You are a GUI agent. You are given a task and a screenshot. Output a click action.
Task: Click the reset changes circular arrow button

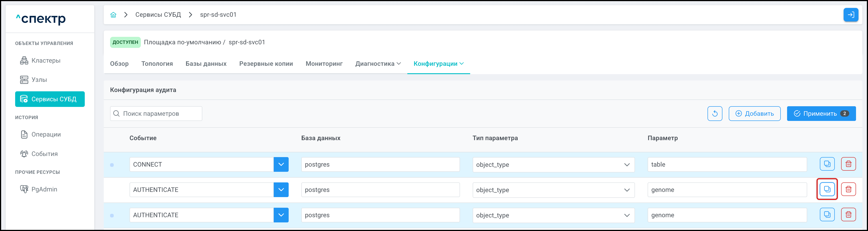point(715,113)
